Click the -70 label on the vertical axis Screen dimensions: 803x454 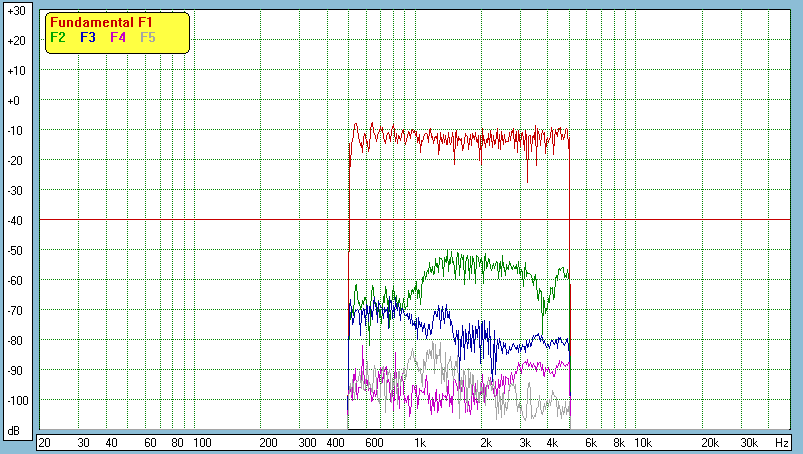[15, 311]
